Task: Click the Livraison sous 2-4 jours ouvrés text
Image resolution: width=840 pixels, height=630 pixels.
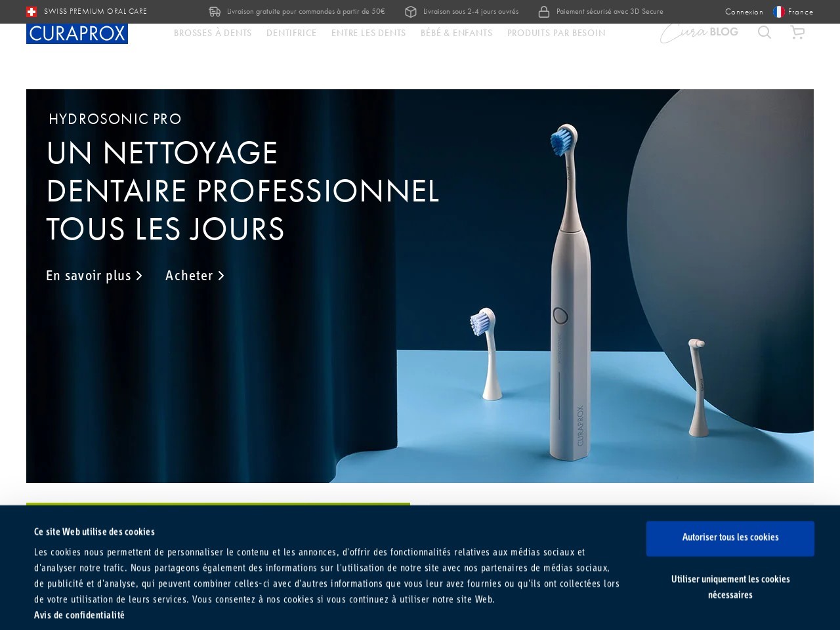Action: click(x=471, y=12)
